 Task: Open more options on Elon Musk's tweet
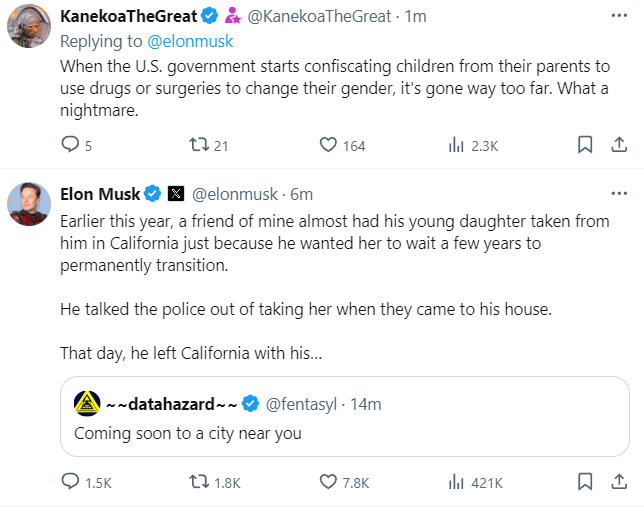618,193
